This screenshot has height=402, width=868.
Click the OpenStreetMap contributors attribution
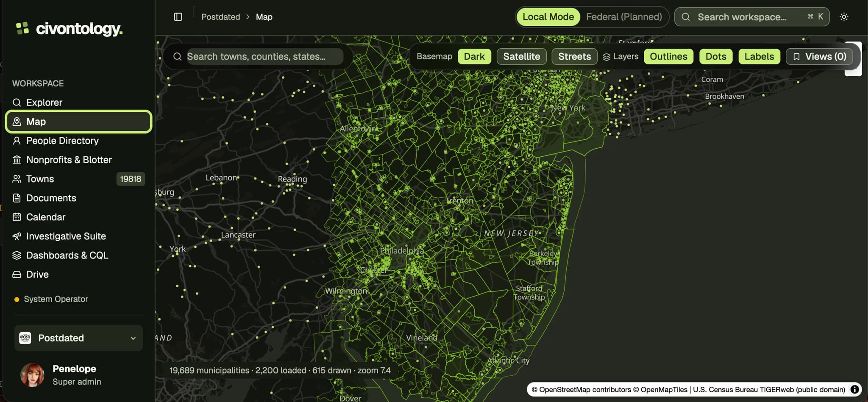581,390
